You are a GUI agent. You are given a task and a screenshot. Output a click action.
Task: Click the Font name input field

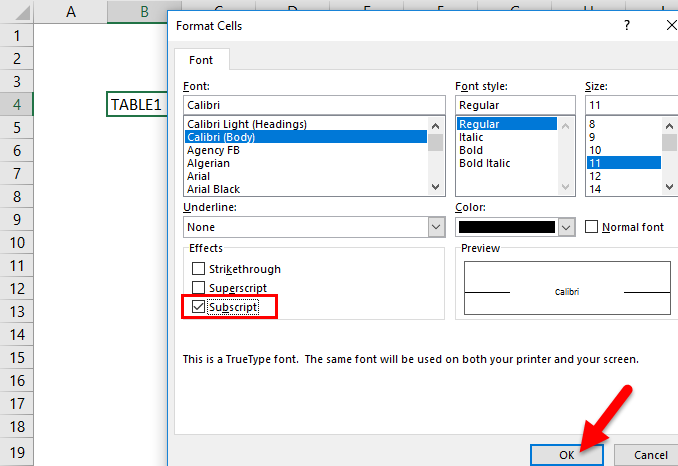pyautogui.click(x=313, y=105)
